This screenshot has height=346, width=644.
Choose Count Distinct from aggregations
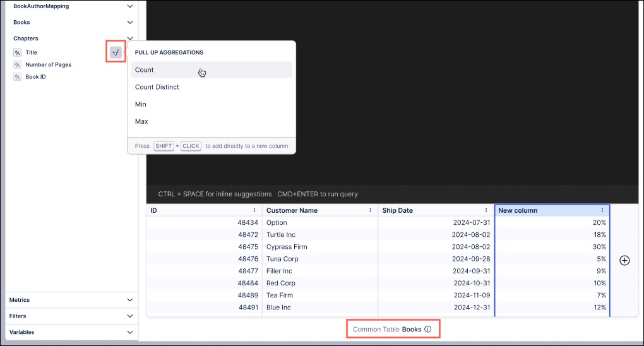pos(157,87)
